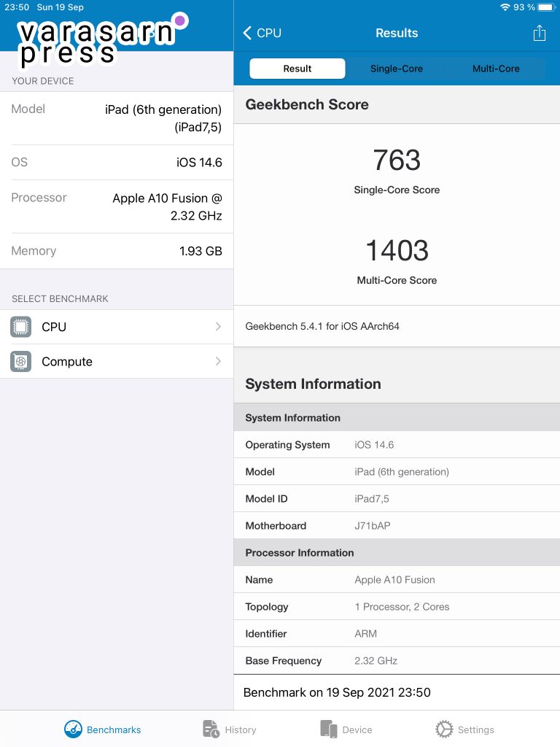The width and height of the screenshot is (560, 747).
Task: Open the Compute benchmark icon
Action: [20, 362]
